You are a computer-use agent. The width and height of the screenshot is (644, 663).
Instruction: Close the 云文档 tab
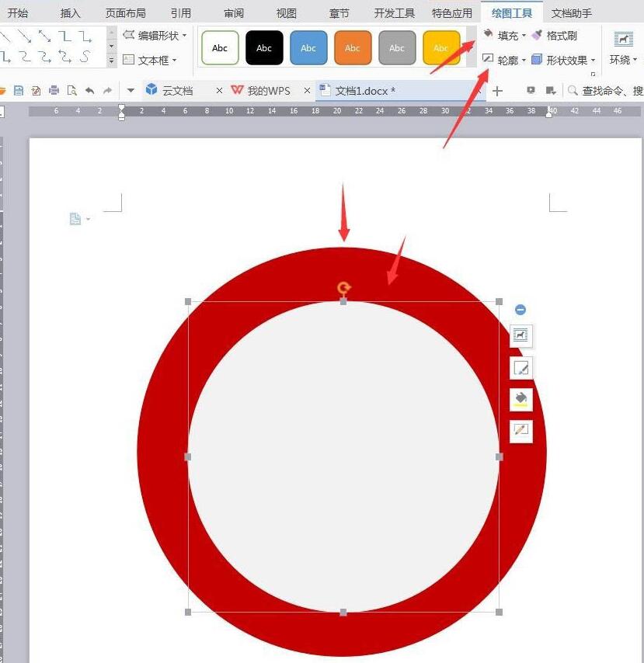click(219, 91)
